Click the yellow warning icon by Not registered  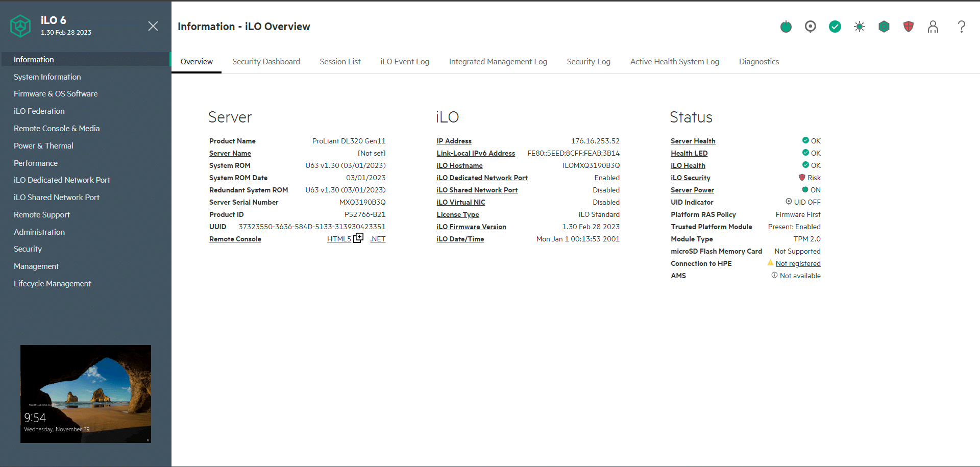pos(770,263)
